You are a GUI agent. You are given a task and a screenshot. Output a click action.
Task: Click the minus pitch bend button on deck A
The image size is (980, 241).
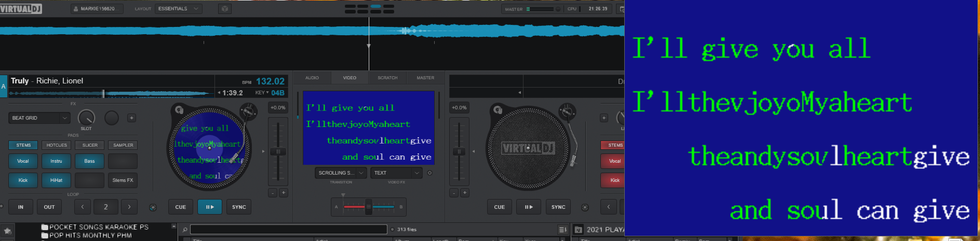(273, 193)
